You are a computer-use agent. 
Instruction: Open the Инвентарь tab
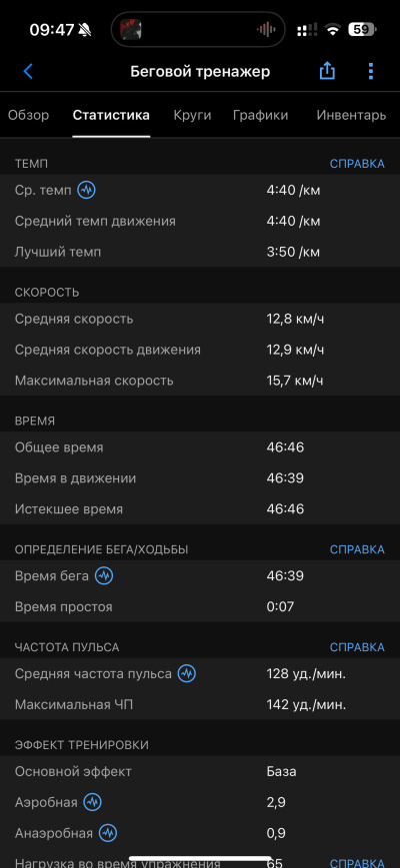click(351, 115)
